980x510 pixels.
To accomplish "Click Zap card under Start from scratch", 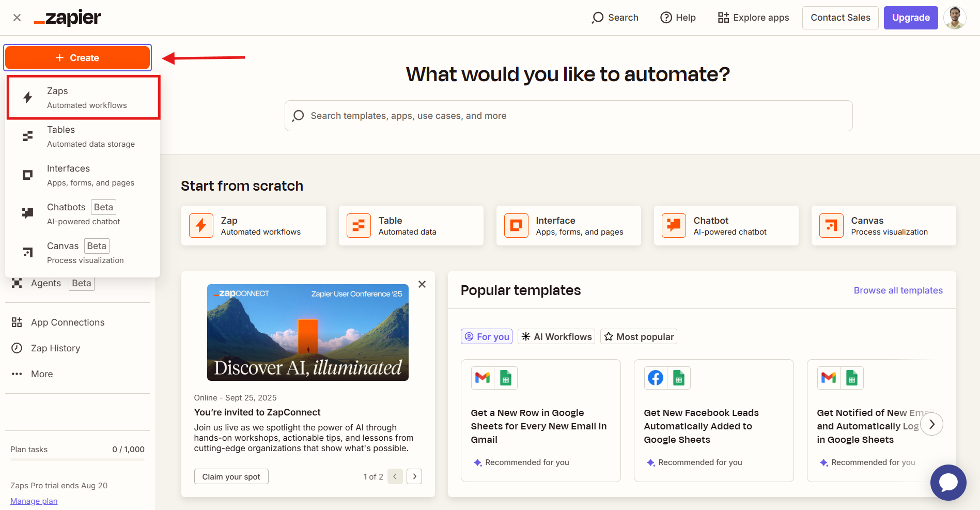I will click(254, 225).
